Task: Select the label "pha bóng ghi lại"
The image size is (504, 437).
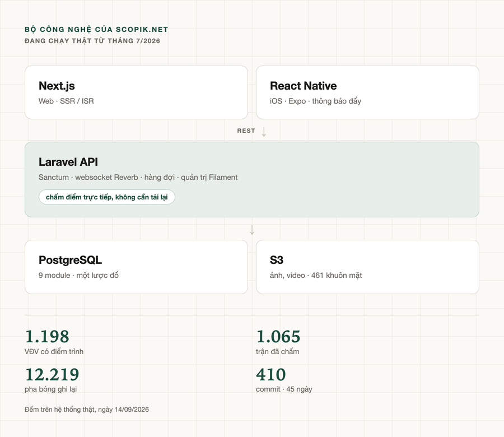Action: 51,389
